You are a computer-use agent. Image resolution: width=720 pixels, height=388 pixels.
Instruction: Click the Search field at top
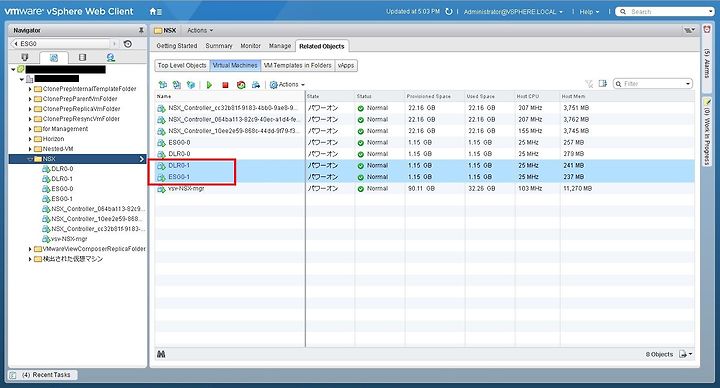tap(665, 11)
